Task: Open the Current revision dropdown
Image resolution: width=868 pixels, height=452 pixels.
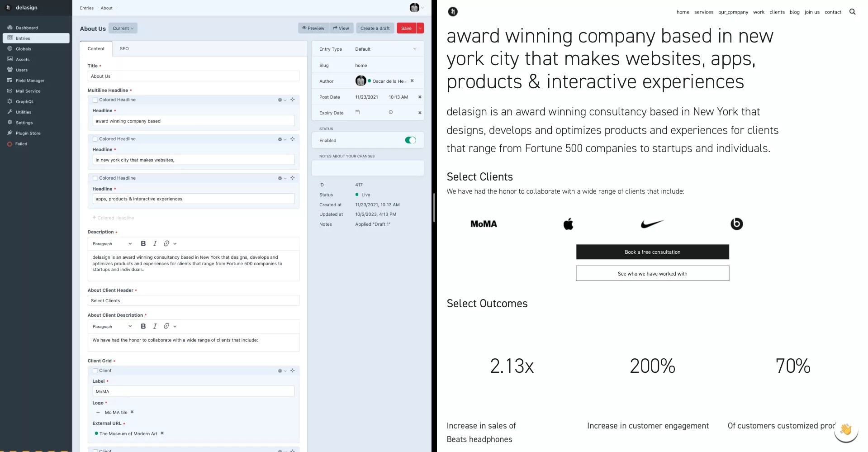Action: 123,28
